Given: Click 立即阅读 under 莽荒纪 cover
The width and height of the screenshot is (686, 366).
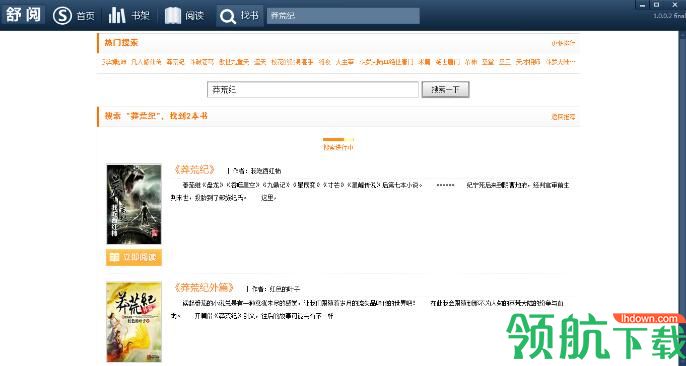Looking at the screenshot, I should click(134, 257).
